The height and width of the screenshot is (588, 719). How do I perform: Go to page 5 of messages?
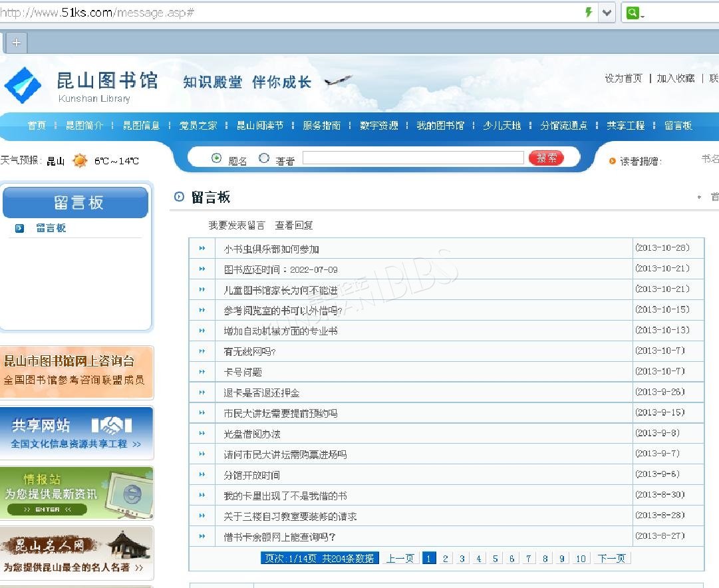pyautogui.click(x=496, y=559)
